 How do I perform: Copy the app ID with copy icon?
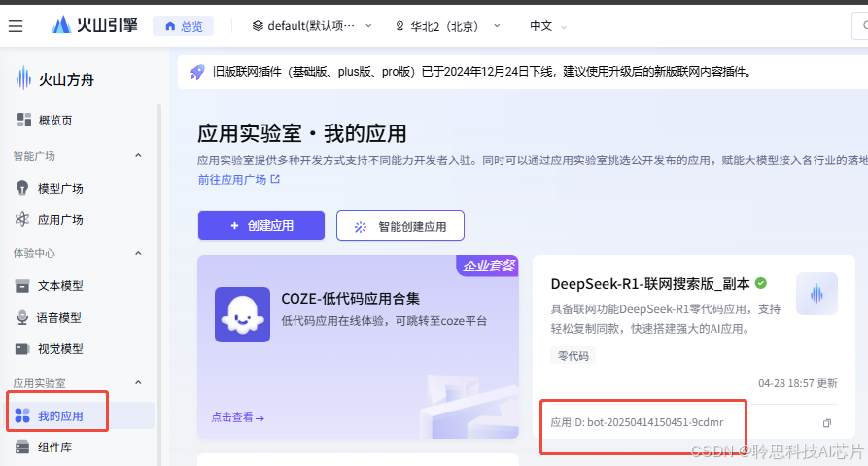827,423
